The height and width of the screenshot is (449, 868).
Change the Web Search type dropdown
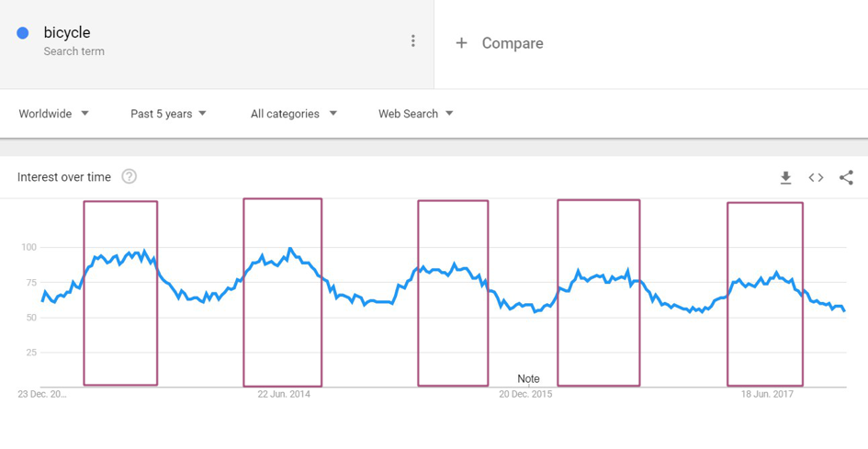[416, 114]
